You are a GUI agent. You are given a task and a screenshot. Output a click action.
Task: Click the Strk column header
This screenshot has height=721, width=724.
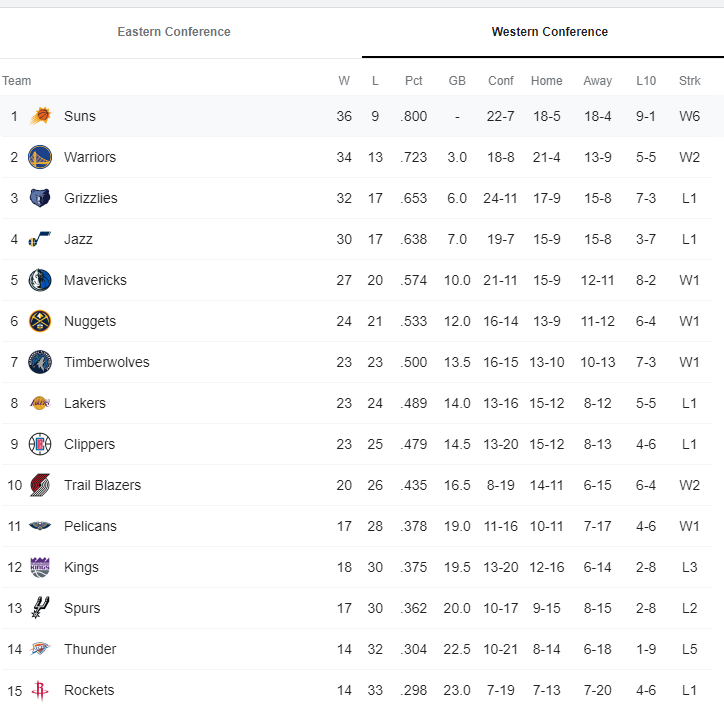point(689,81)
